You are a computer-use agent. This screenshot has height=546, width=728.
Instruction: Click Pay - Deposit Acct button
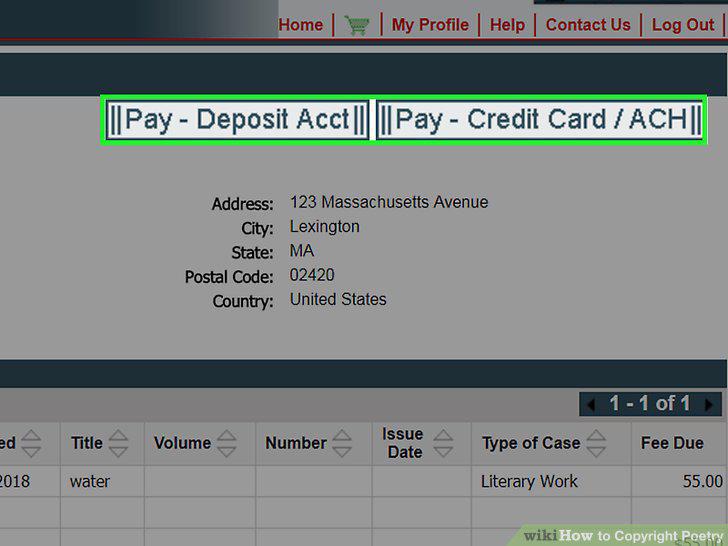coord(237,120)
